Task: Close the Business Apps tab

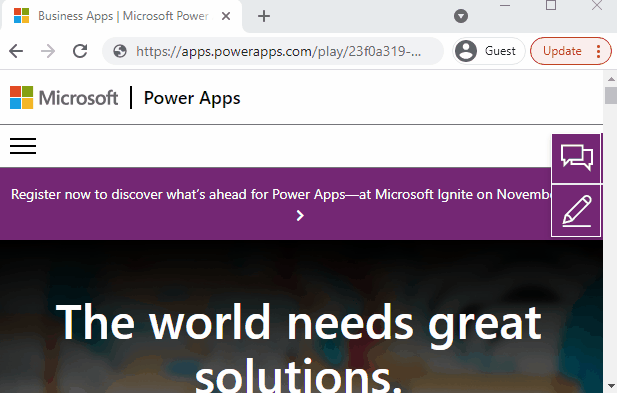Action: (x=226, y=16)
